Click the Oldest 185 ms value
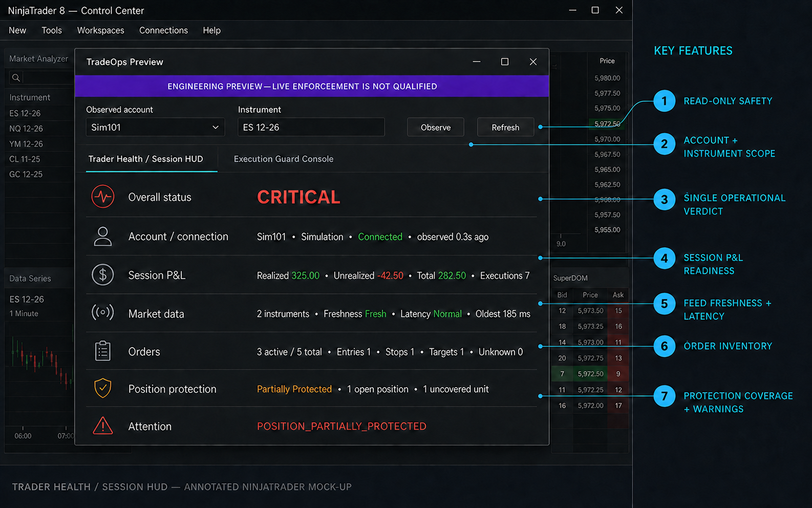Viewport: 812px width, 508px height. point(503,314)
